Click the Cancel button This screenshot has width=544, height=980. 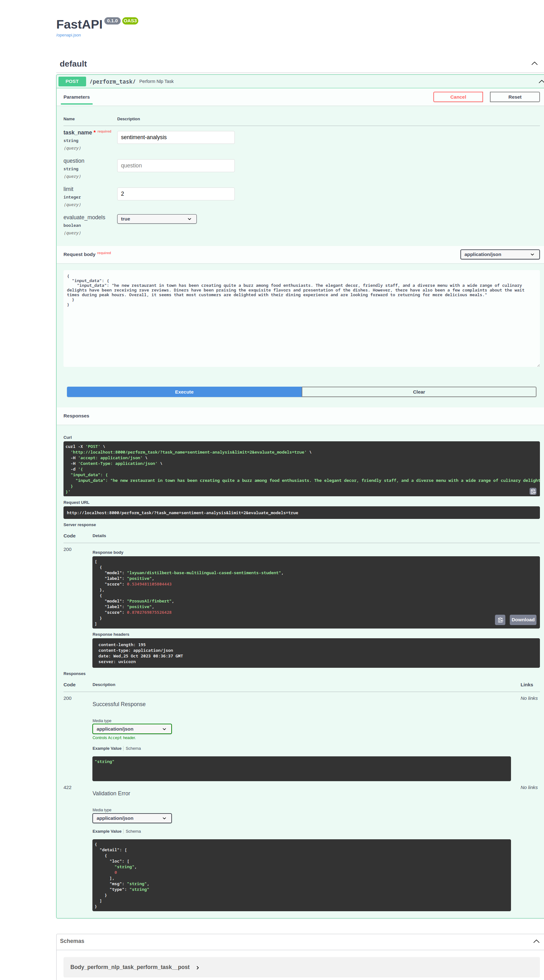pos(458,97)
